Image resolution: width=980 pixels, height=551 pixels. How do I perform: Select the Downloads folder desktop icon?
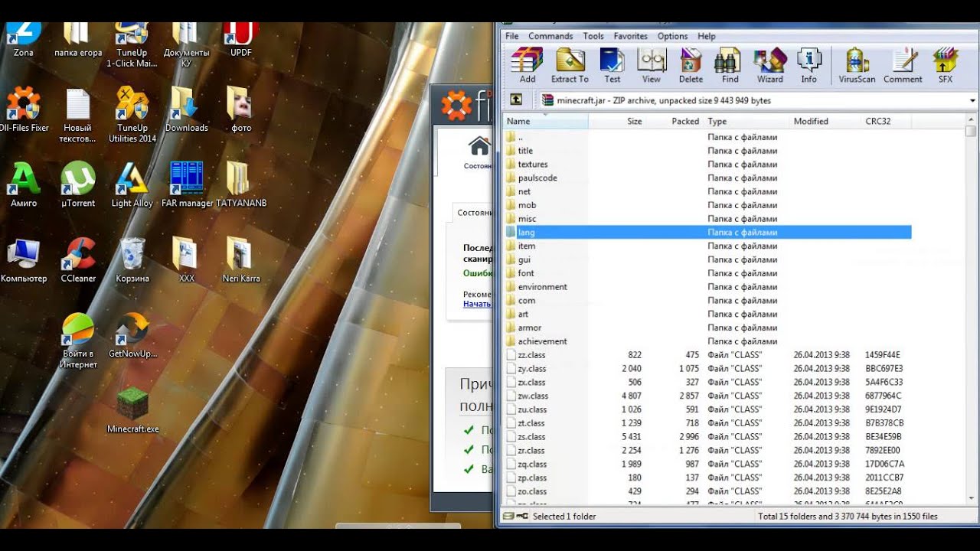pyautogui.click(x=187, y=109)
